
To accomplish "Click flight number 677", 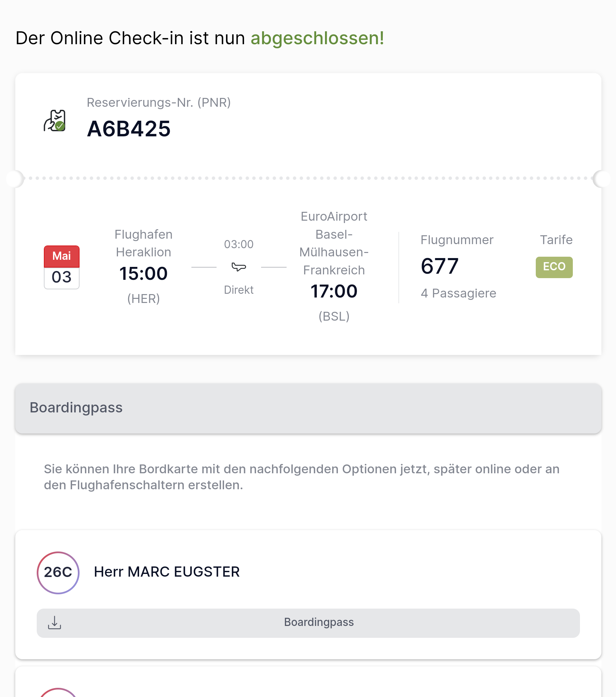I will point(440,266).
